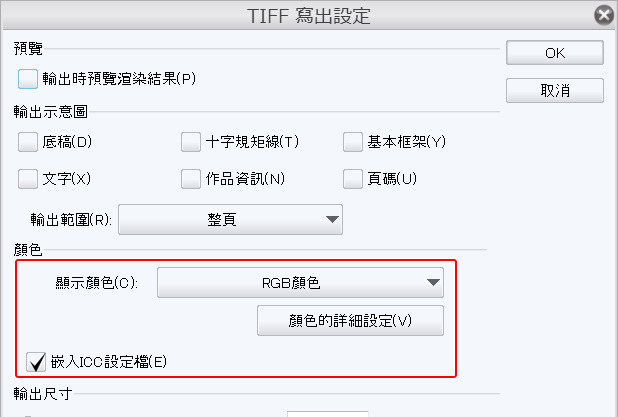Check the 頁碼(U) checkbox
The height and width of the screenshot is (417, 618).
(x=353, y=179)
